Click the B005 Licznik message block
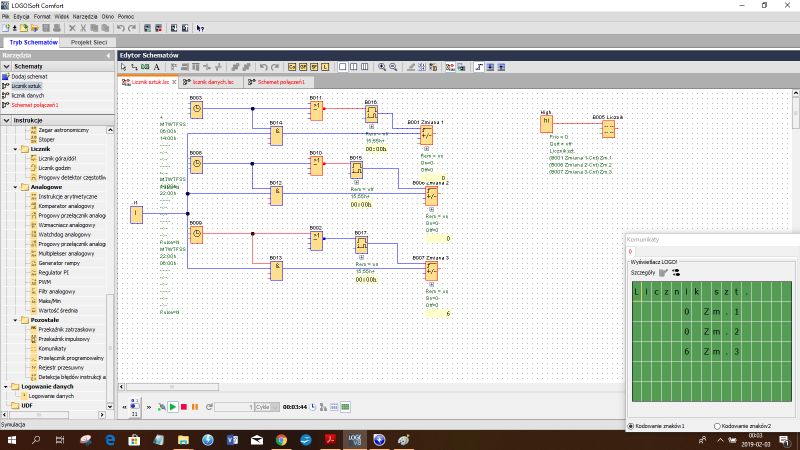This screenshot has height=450, width=800. (609, 129)
